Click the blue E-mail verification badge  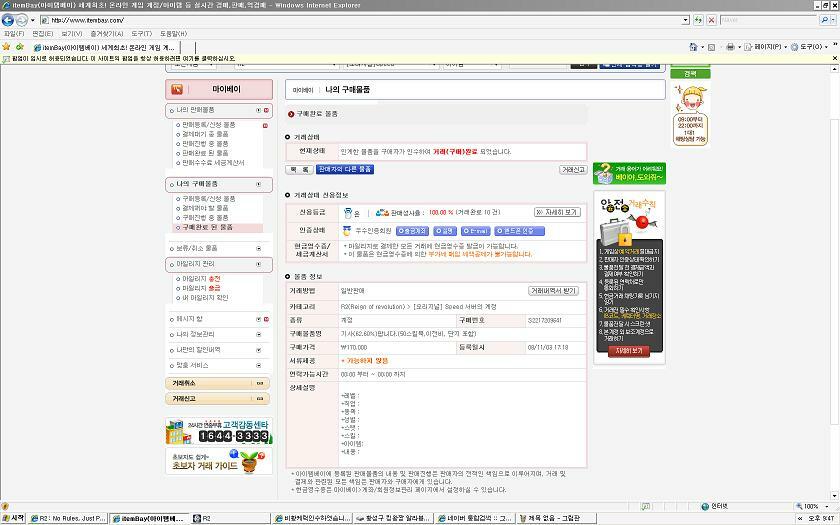[x=475, y=231]
